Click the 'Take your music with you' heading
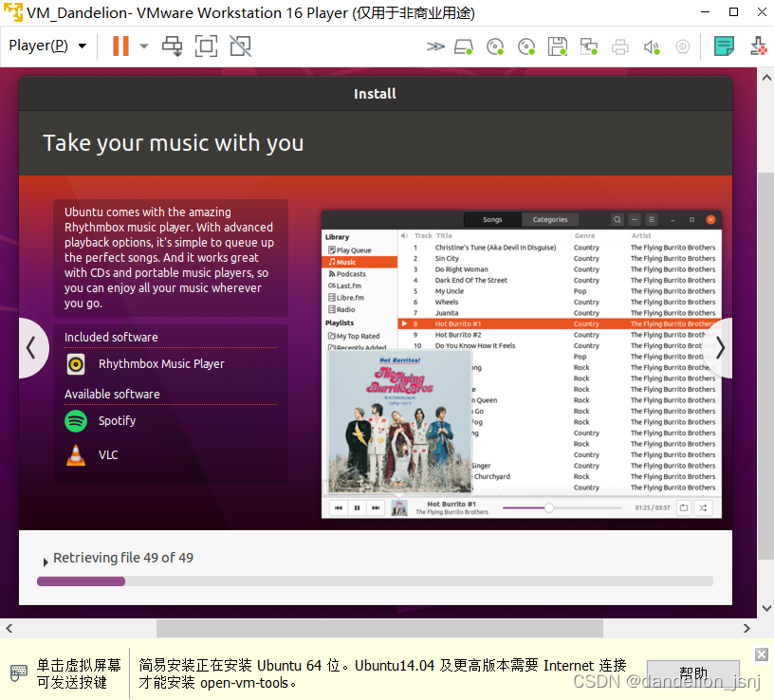Screen dimensions: 774x700 pos(174,143)
